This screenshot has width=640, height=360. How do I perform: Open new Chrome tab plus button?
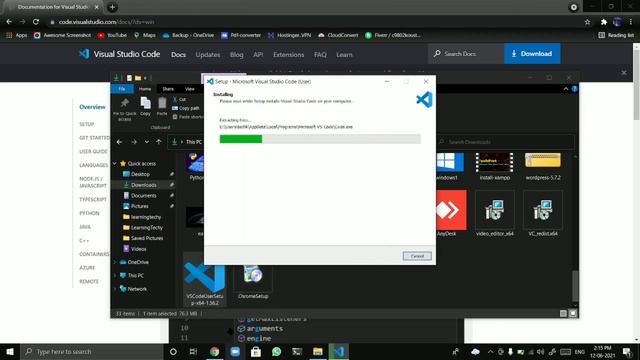click(112, 7)
